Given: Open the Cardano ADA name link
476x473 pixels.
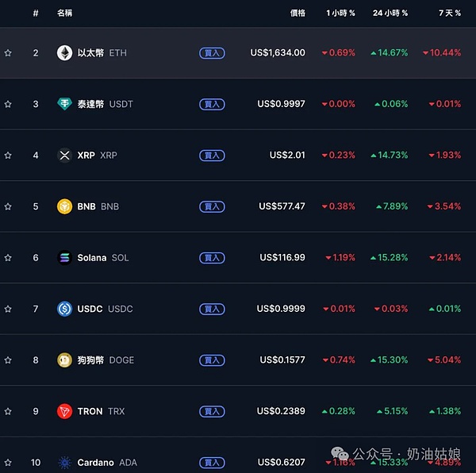Looking at the screenshot, I should [x=95, y=463].
